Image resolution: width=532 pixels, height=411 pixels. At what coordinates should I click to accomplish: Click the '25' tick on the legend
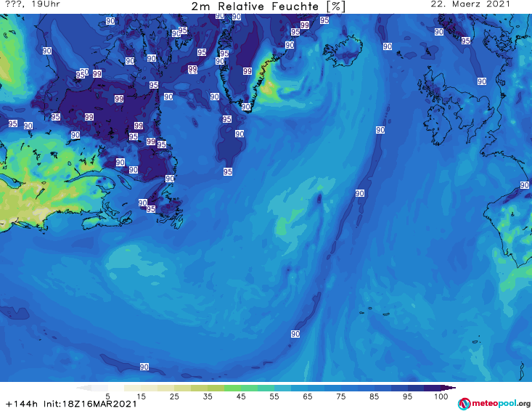[x=174, y=396]
